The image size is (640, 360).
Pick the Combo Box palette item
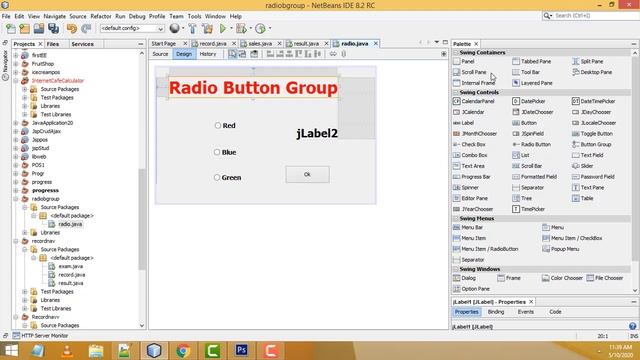(x=470, y=155)
